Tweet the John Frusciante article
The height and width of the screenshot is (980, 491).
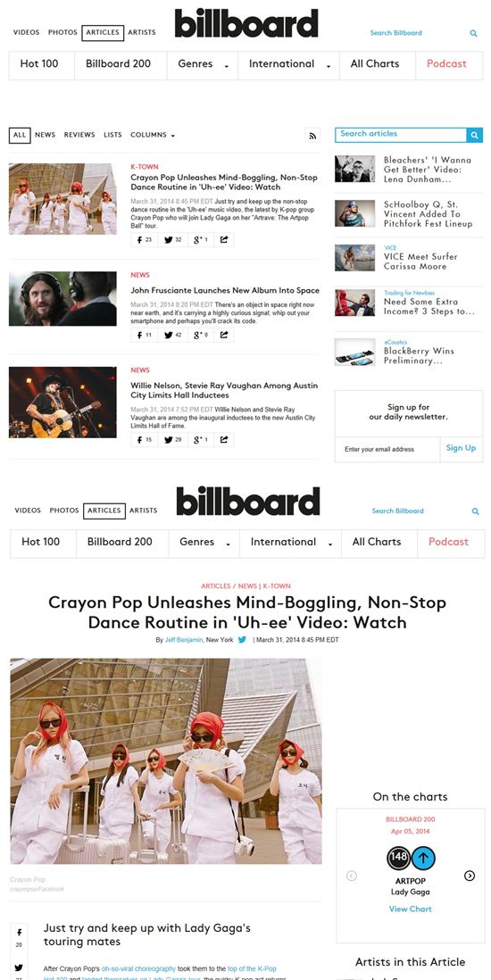click(x=172, y=335)
